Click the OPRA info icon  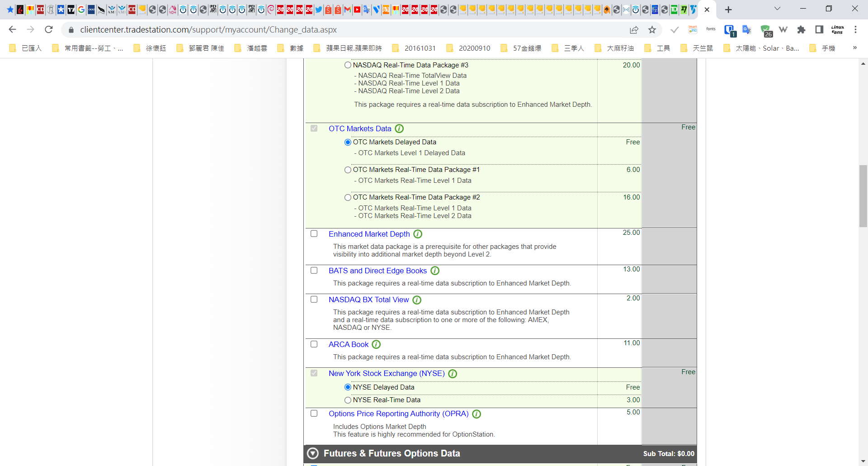(x=476, y=414)
